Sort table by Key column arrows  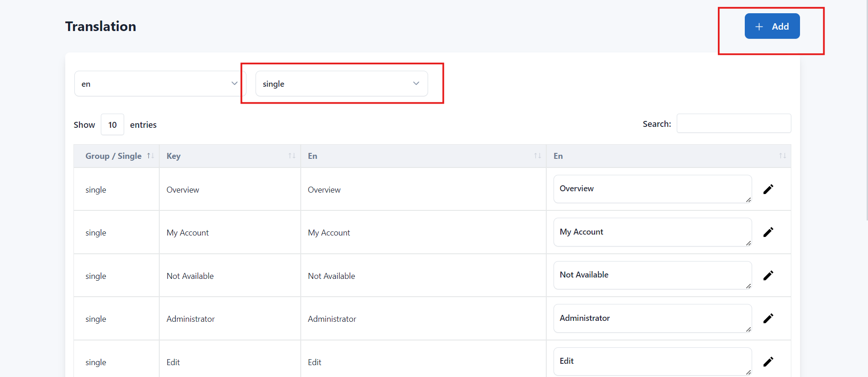292,156
